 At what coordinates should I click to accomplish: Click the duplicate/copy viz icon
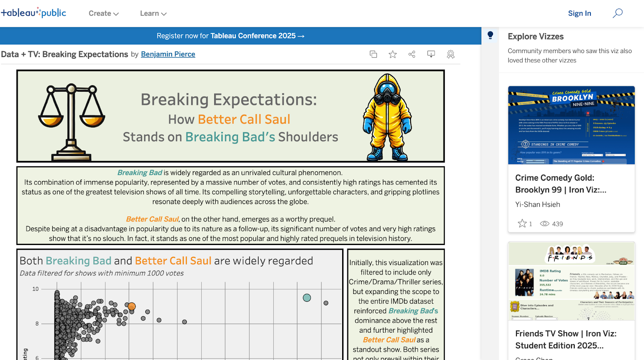pos(373,54)
